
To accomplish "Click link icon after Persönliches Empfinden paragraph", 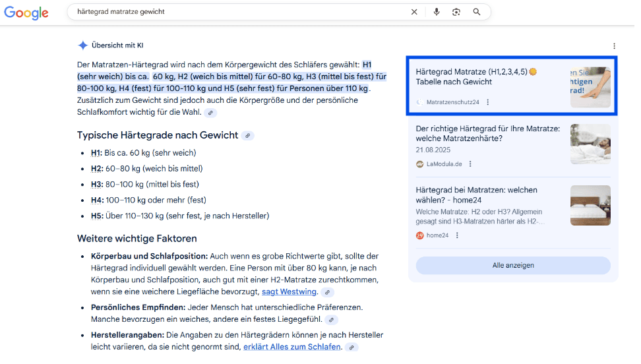I will pyautogui.click(x=332, y=320).
